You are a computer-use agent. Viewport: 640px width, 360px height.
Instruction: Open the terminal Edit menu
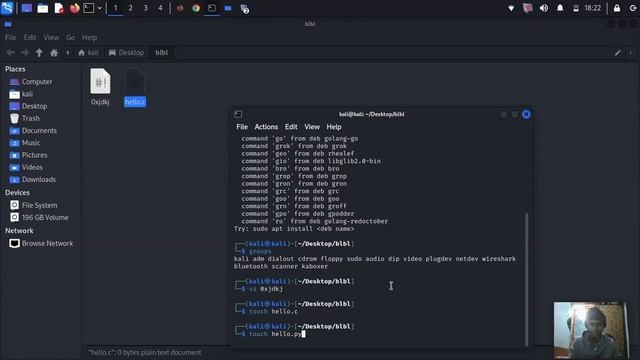coord(291,127)
